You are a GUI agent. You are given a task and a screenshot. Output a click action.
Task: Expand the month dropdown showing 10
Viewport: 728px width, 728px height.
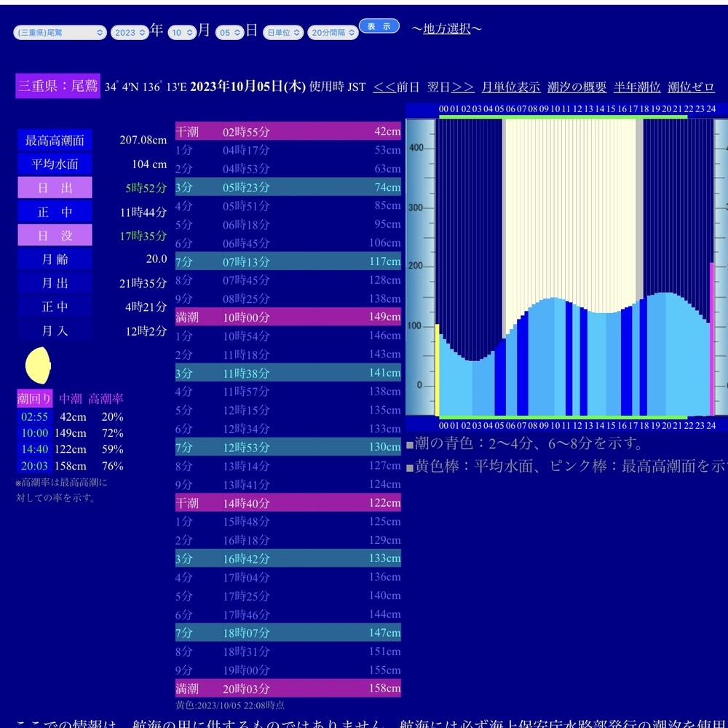[x=182, y=33]
